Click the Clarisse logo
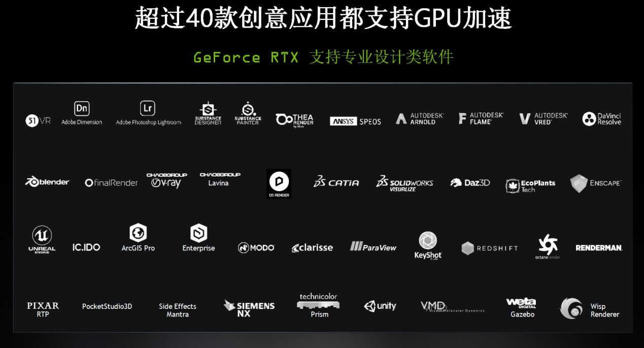Image resolution: width=644 pixels, height=348 pixels. click(x=312, y=248)
